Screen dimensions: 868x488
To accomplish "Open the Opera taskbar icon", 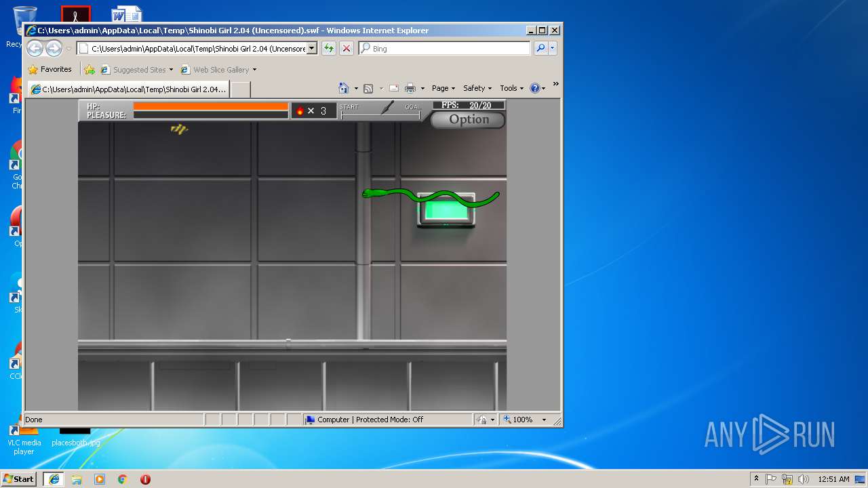I will (145, 479).
